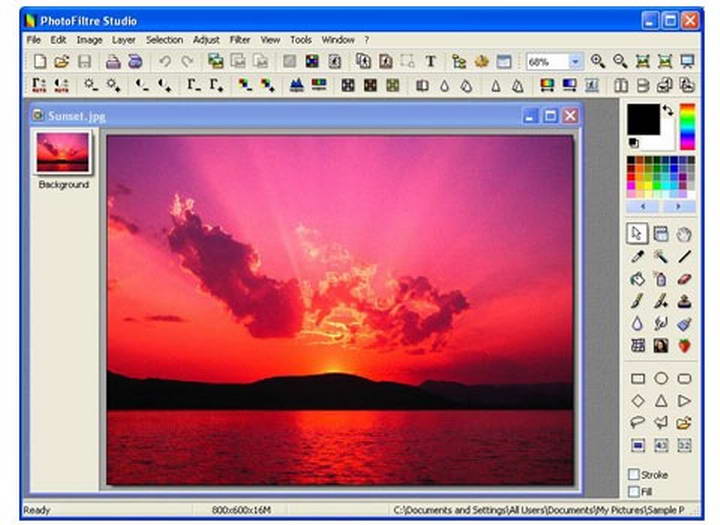Open the File menu
This screenshot has width=720, height=525.
[34, 40]
